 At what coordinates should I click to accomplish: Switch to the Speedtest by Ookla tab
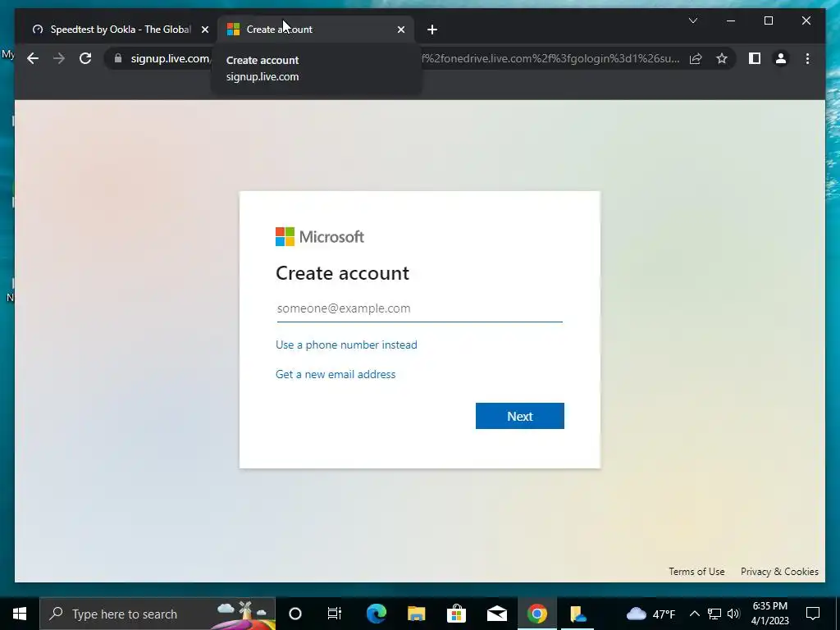[x=118, y=30]
